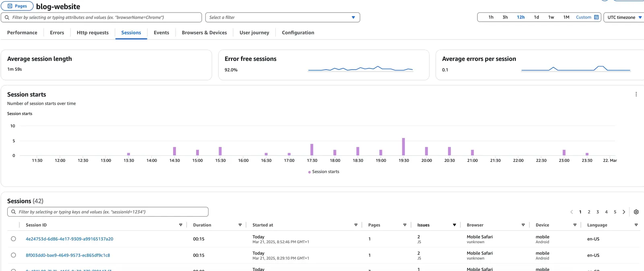Image resolution: width=644 pixels, height=271 pixels.
Task: Select the session 8f003dd0 radio button
Action: 13,255
